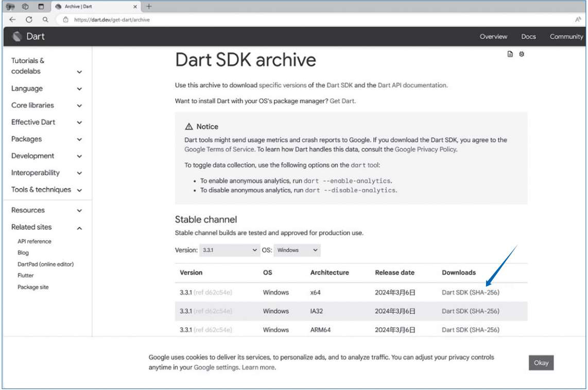Open a new browser tab
588x390 pixels.
[x=149, y=7]
